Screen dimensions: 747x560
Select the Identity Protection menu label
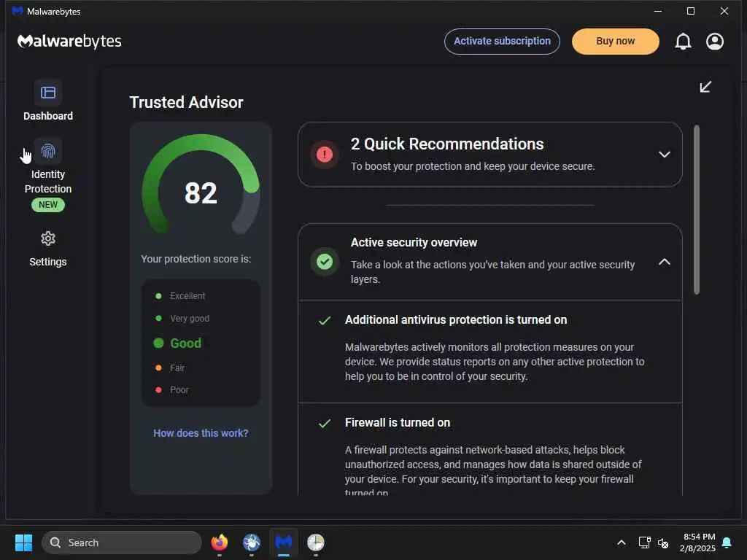pos(47,182)
